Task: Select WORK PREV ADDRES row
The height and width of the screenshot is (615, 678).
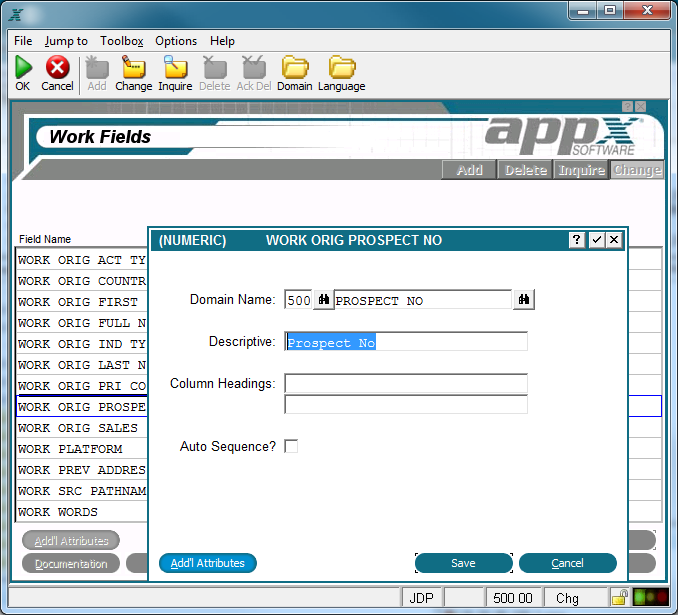Action: (x=82, y=470)
